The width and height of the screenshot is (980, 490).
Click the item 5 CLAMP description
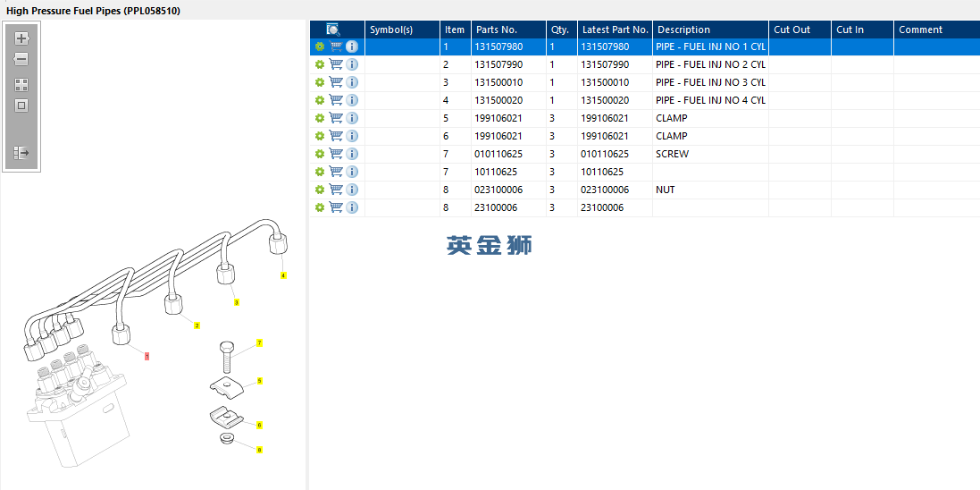click(672, 118)
